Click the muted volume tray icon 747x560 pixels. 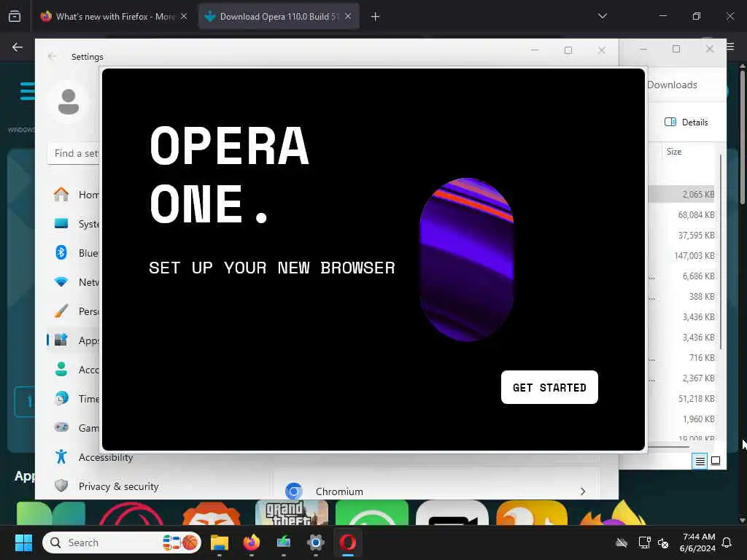[x=663, y=542]
